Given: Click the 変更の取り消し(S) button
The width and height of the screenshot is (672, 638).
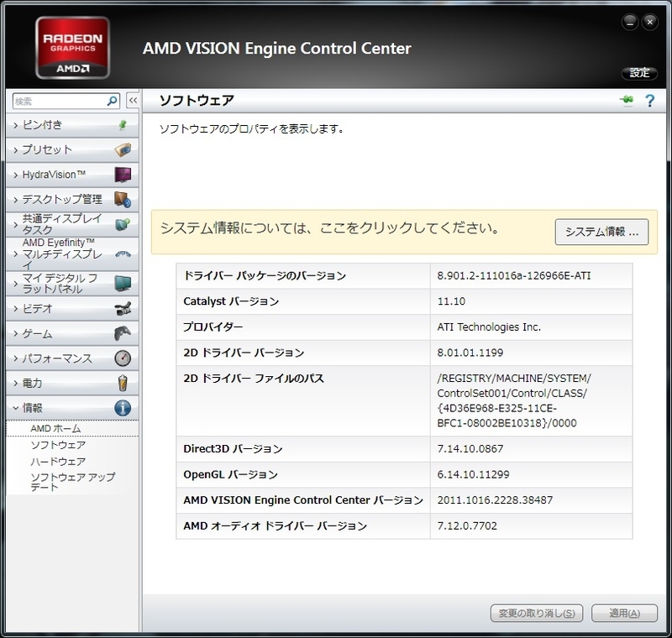Looking at the screenshot, I should coord(536,613).
